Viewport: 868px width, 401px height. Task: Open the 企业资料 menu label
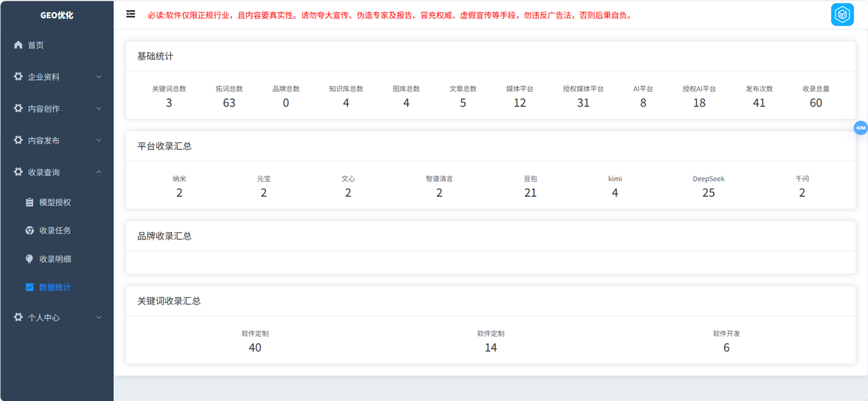(43, 77)
